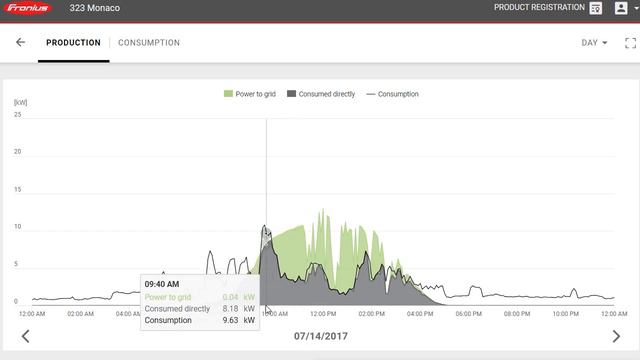Click the 07/14/2017 date label
This screenshot has width=640, height=360.
[321, 336]
